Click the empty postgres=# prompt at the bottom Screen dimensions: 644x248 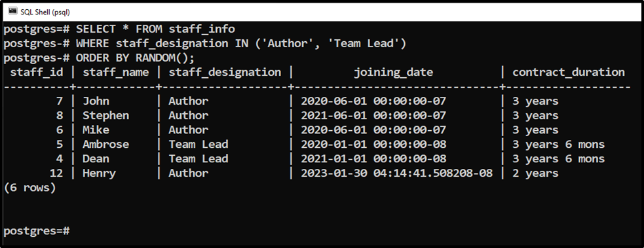36,231
